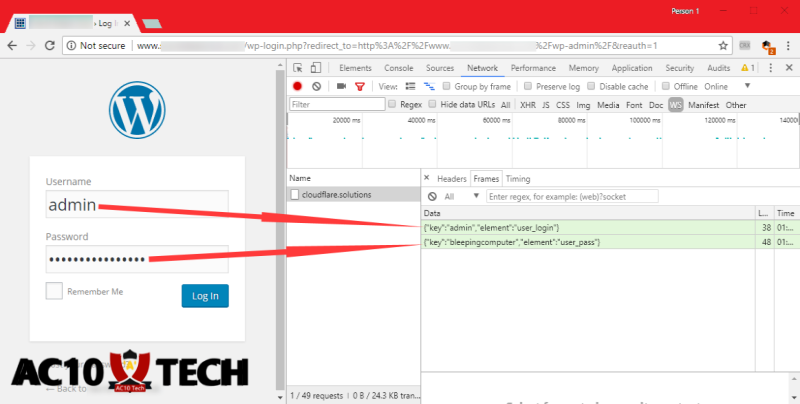
Task: Open the Elements tab
Action: [x=355, y=68]
